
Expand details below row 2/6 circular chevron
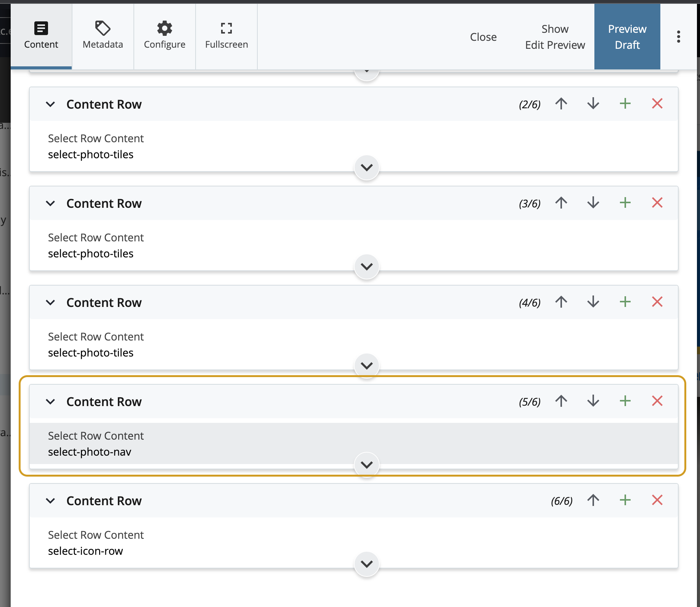367,167
